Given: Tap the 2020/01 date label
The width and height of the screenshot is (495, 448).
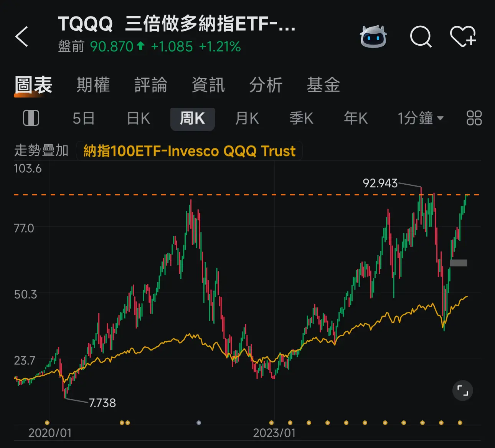Looking at the screenshot, I should (x=50, y=433).
